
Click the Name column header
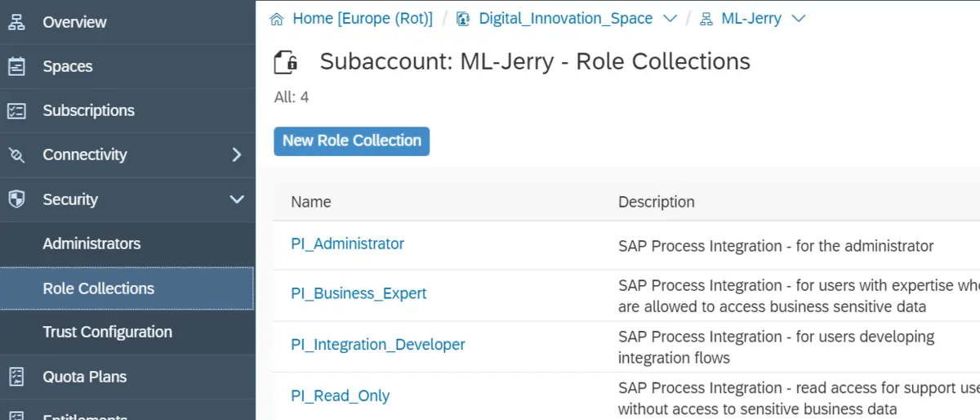(x=311, y=202)
